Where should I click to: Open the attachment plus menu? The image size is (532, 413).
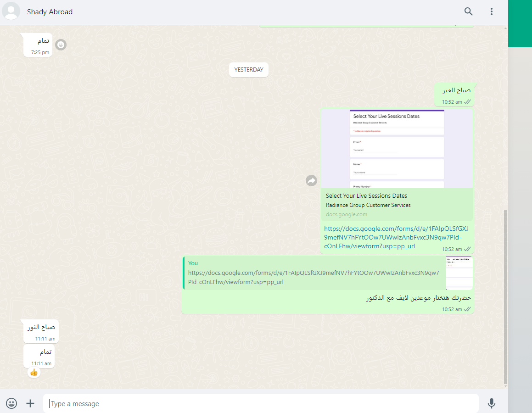[30, 403]
